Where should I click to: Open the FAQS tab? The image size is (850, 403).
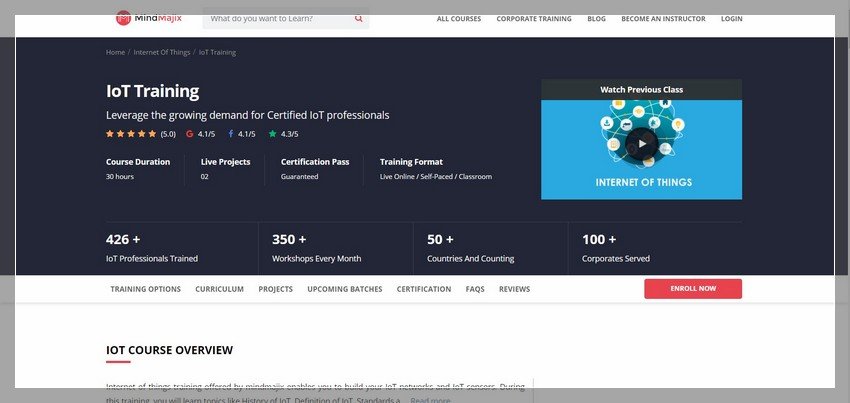tap(475, 289)
